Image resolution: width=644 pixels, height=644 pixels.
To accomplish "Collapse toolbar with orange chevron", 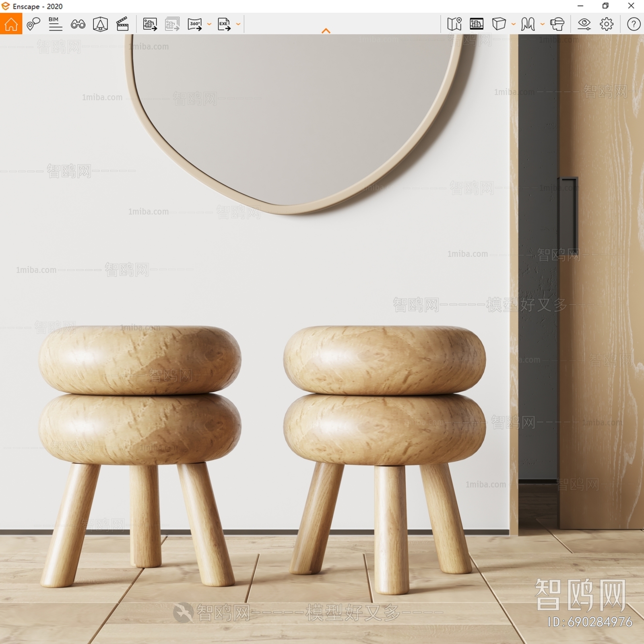I will [x=326, y=31].
